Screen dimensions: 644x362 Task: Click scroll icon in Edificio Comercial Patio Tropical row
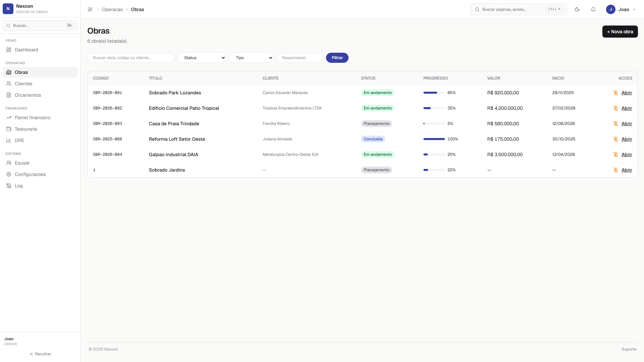pos(615,108)
